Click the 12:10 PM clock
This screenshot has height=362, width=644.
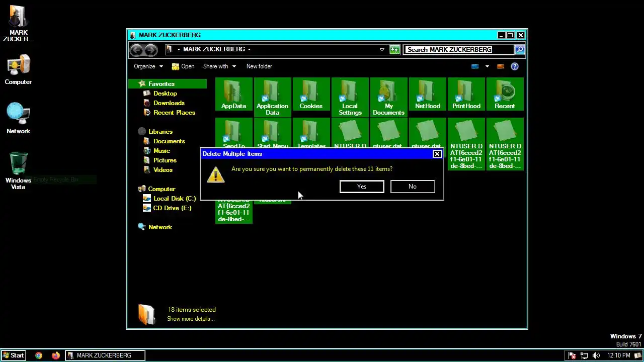pos(618,355)
